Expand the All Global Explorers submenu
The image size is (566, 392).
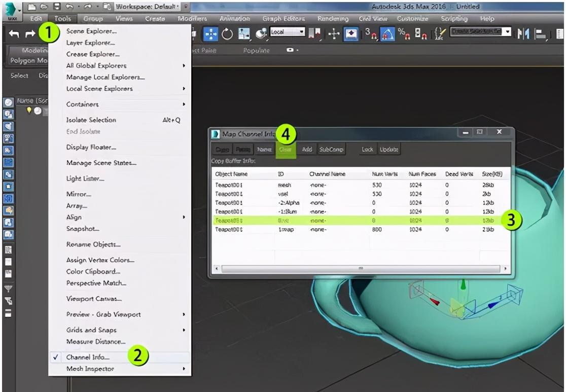tap(120, 65)
